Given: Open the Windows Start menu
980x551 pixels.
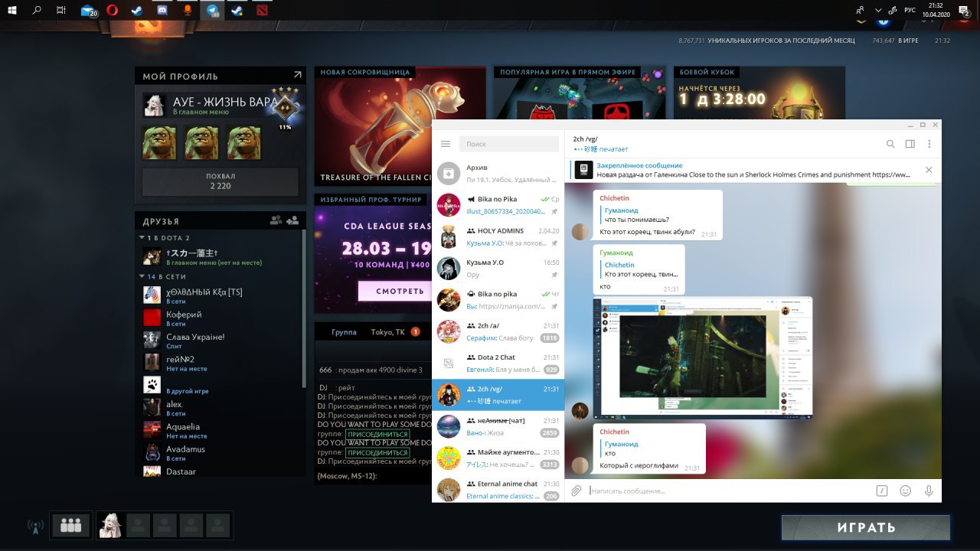Looking at the screenshot, I should [12, 11].
